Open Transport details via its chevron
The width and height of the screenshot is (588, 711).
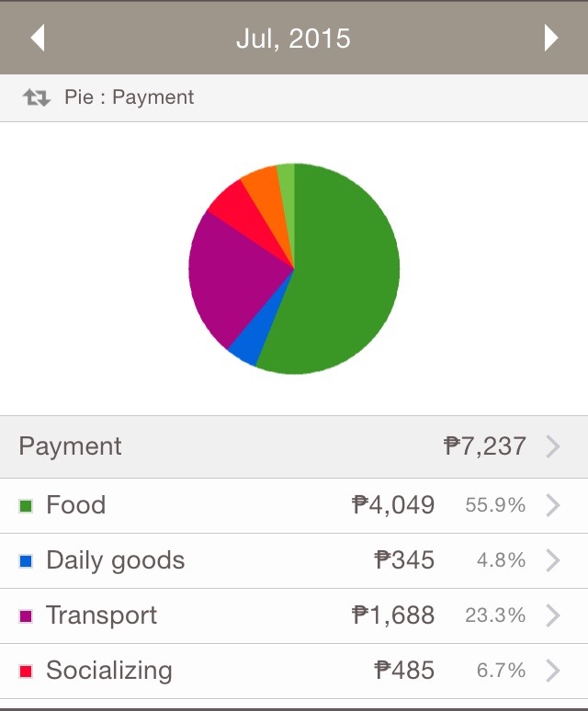click(553, 615)
